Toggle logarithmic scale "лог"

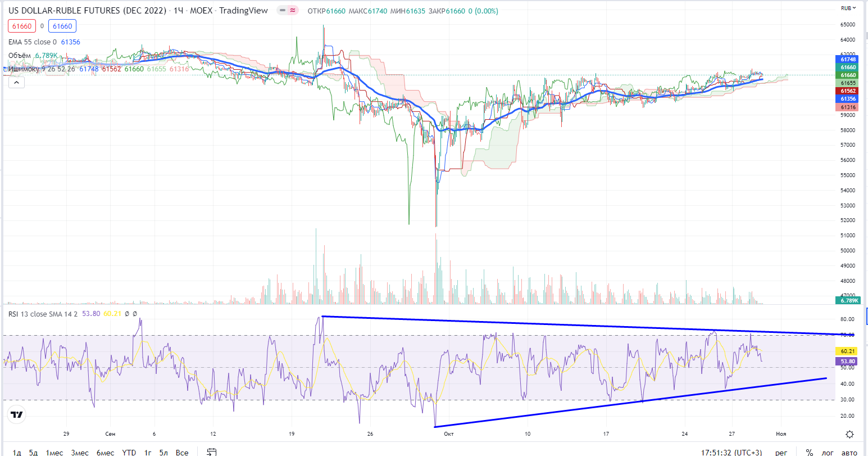(828, 452)
